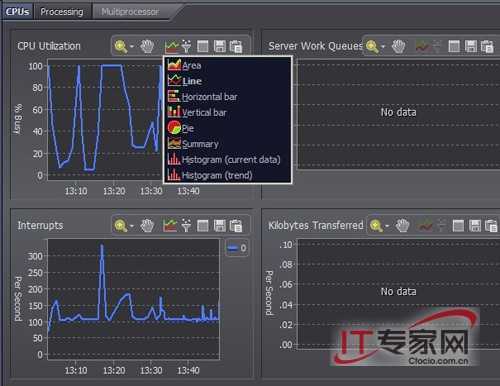Viewport: 500px width, 386px height.
Task: Click the Interrupts panel title
Action: click(40, 225)
